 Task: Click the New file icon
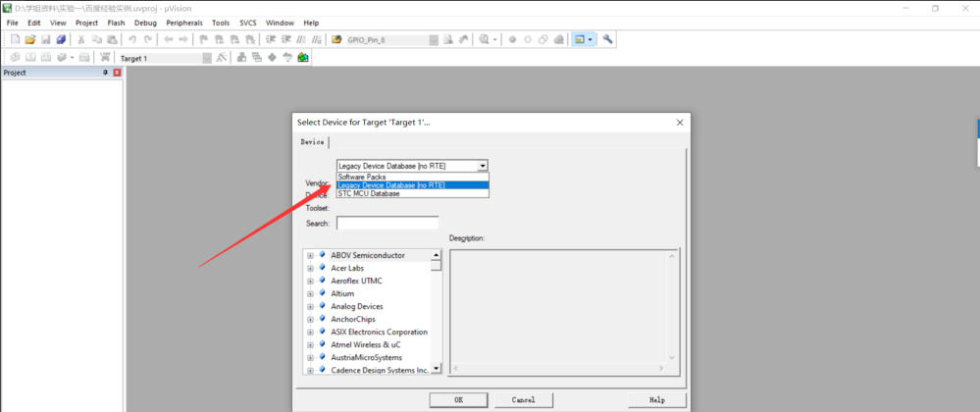(x=16, y=39)
